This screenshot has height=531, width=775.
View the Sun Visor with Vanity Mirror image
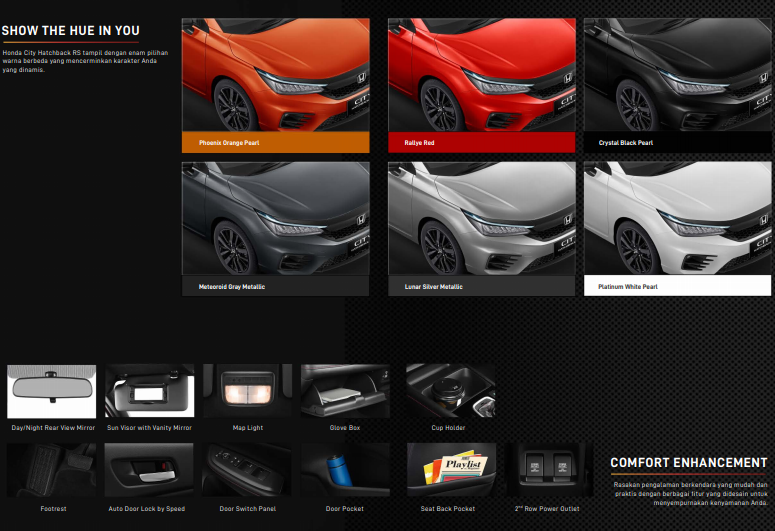pos(149,391)
